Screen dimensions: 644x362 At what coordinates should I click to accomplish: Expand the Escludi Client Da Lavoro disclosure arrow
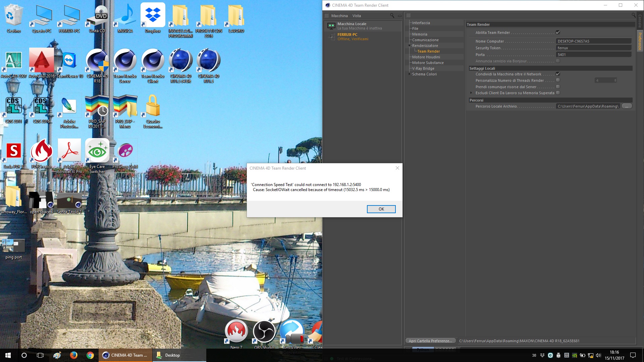(x=471, y=93)
